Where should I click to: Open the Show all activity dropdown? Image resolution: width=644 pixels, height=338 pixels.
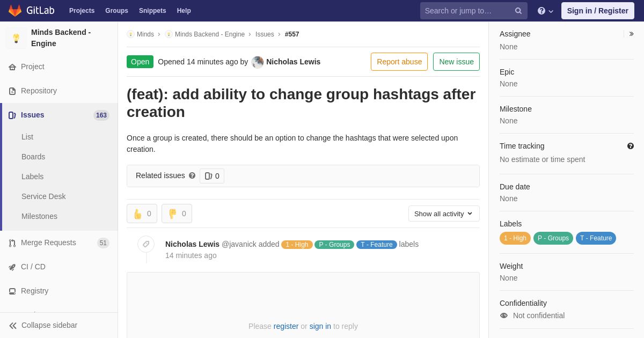[x=444, y=214]
